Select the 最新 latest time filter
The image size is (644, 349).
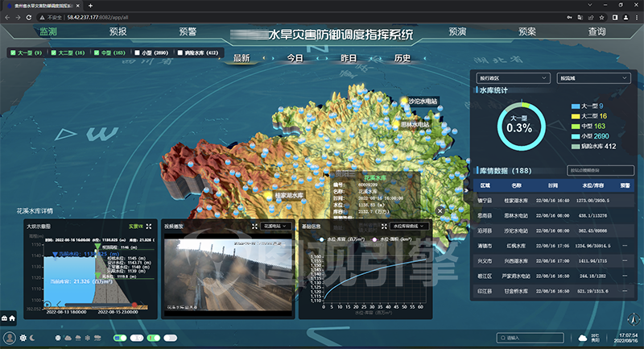coord(242,58)
